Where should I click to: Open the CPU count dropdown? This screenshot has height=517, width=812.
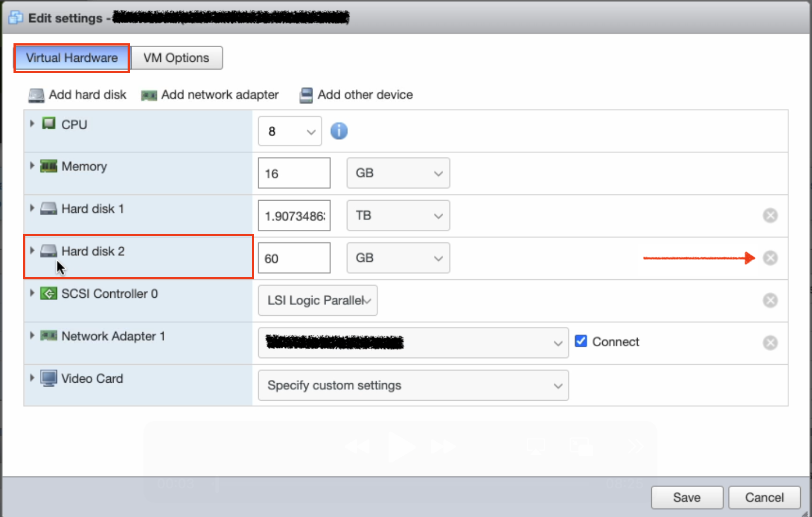[x=290, y=131]
